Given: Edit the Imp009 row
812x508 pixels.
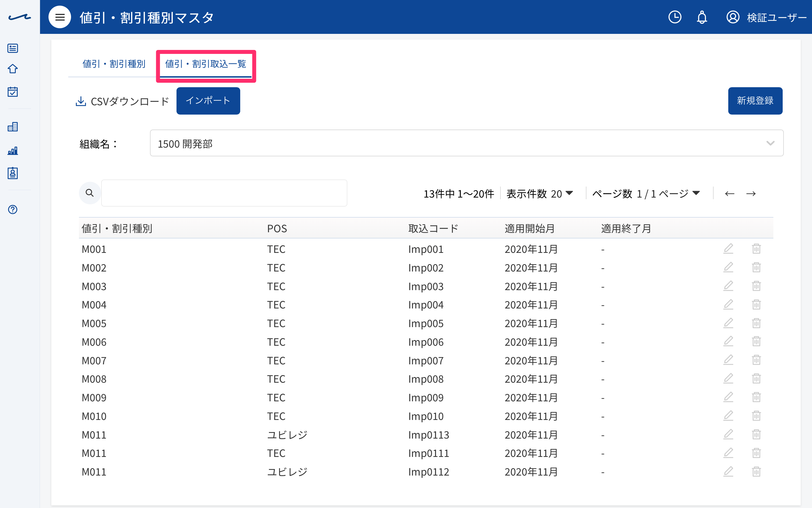Looking at the screenshot, I should (x=728, y=397).
